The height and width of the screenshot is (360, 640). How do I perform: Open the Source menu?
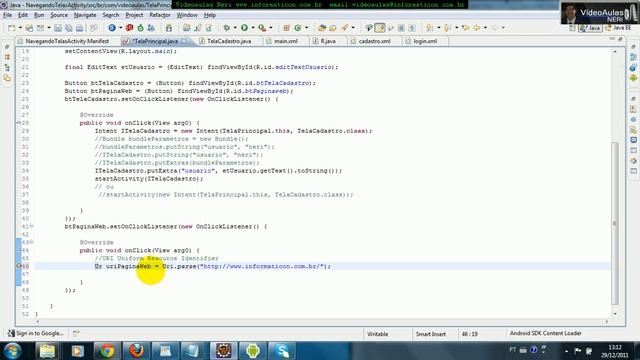pos(59,15)
